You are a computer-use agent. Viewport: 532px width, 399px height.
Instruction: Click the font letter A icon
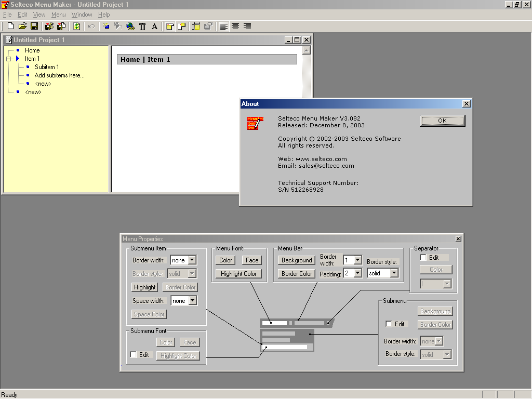click(154, 26)
